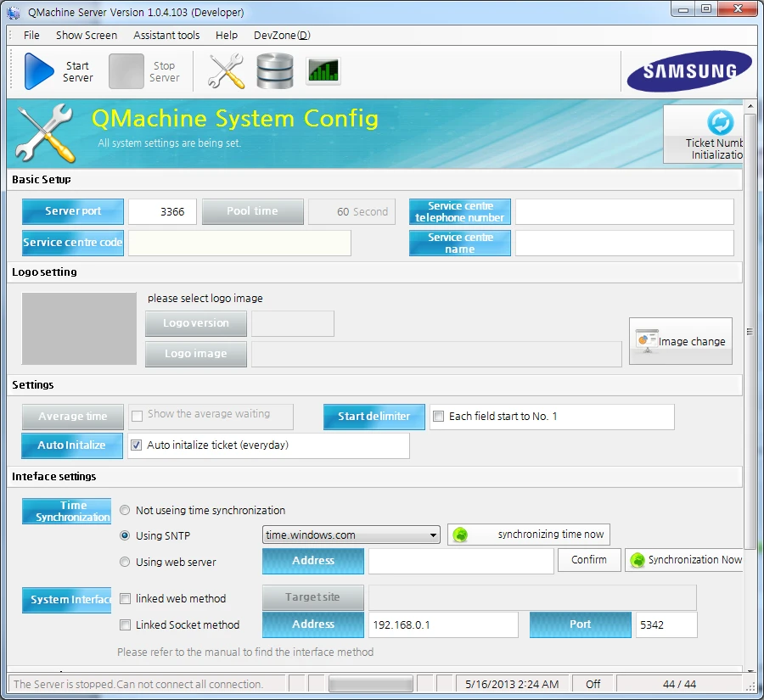The width and height of the screenshot is (764, 700).
Task: Click the Start delimiter button
Action: click(374, 417)
